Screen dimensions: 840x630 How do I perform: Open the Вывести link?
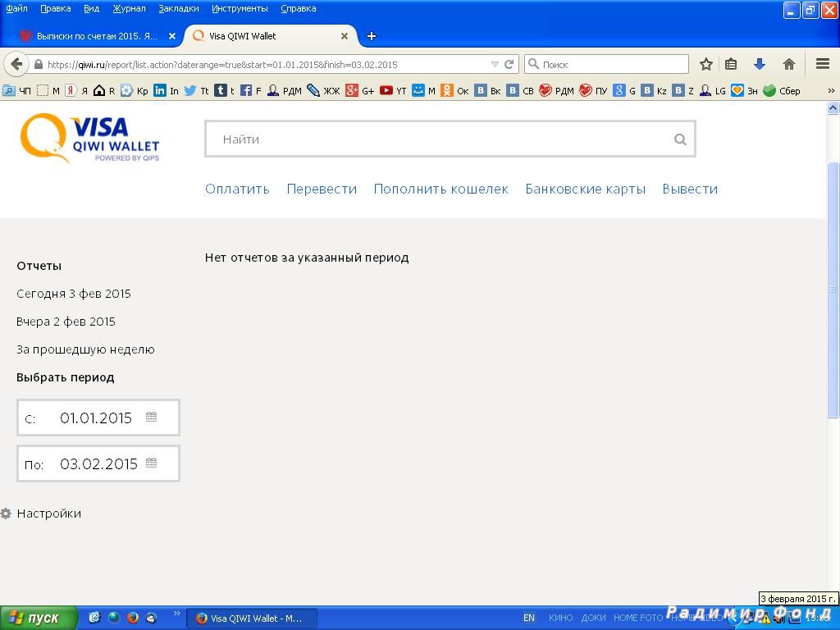tap(690, 189)
